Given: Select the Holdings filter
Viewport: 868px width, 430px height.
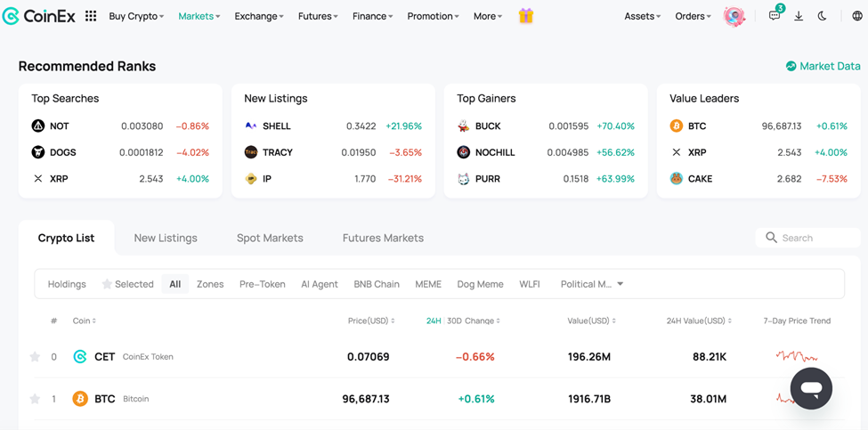Looking at the screenshot, I should pos(67,284).
